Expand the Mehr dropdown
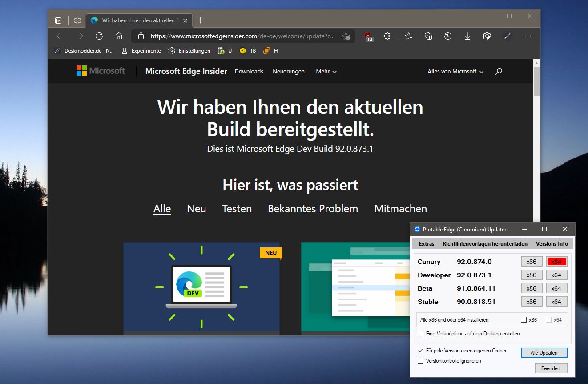 point(326,71)
